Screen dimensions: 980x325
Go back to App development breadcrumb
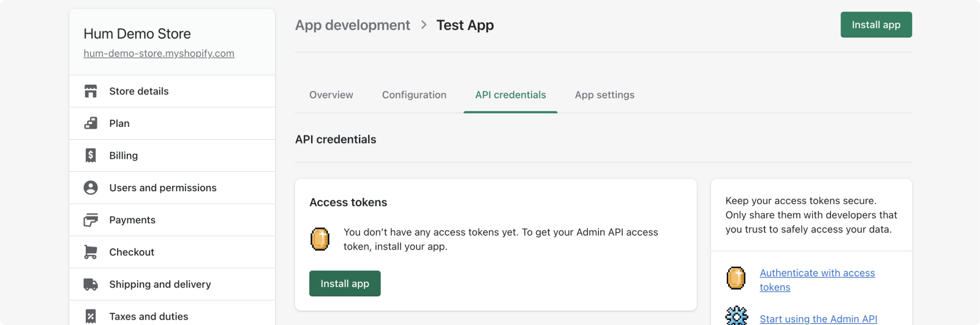pyautogui.click(x=353, y=25)
